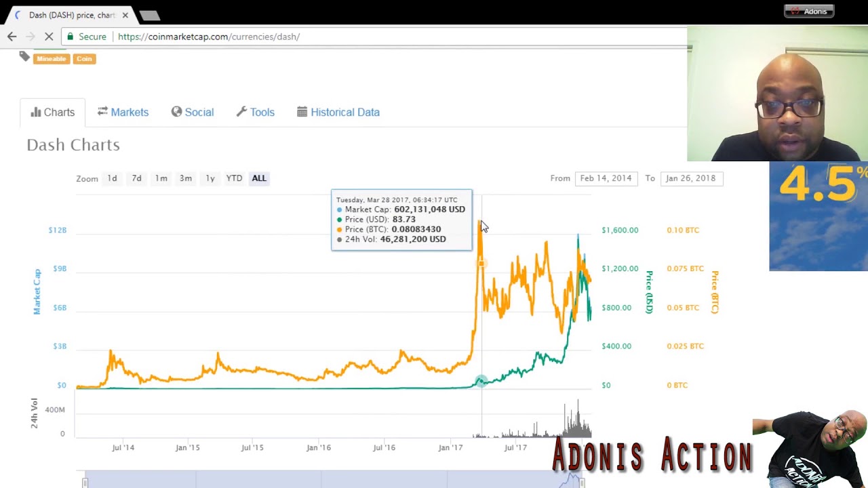Click the 0.10 BTC axis value
The image size is (868, 488).
tap(683, 230)
